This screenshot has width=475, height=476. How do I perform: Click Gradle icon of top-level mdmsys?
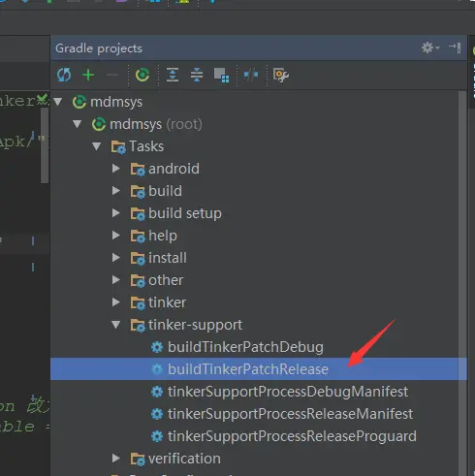[x=79, y=102]
